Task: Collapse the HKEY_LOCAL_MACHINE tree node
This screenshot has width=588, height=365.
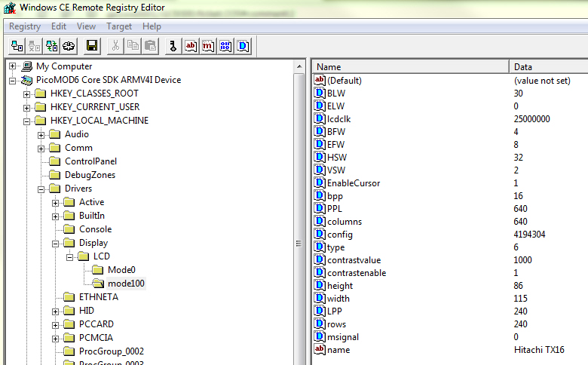Action: (x=27, y=121)
